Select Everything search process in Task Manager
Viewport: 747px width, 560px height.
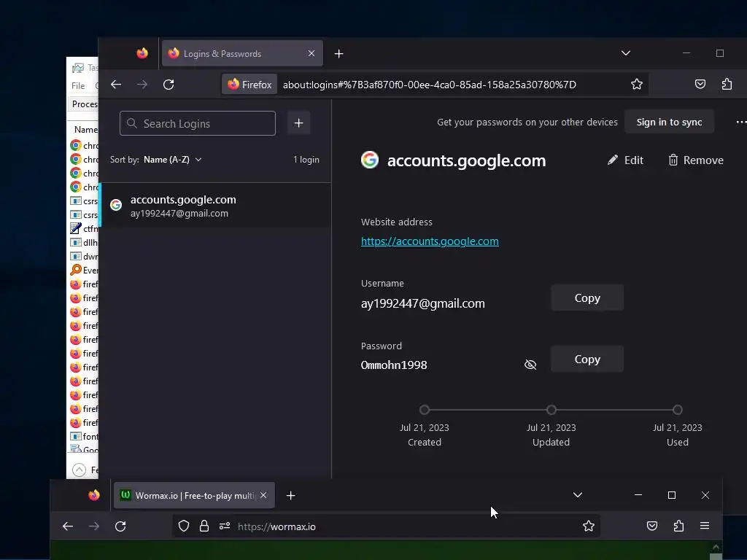tap(84, 270)
